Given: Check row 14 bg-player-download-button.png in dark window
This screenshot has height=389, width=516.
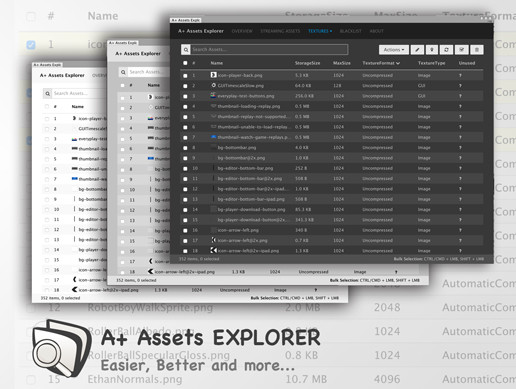Looking at the screenshot, I should (185, 210).
